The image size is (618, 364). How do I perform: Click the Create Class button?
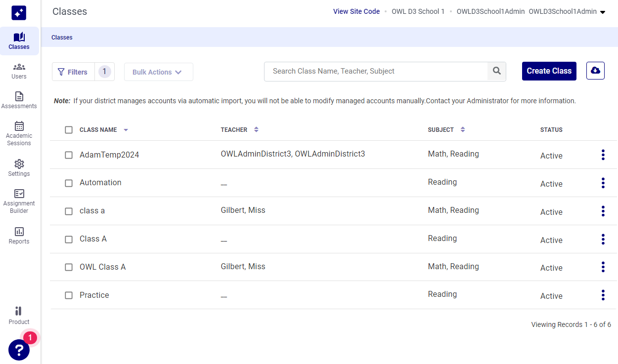coord(549,71)
